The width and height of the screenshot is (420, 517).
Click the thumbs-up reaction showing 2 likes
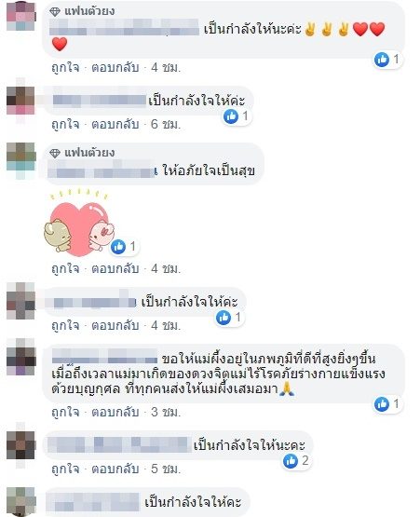pyautogui.click(x=291, y=460)
